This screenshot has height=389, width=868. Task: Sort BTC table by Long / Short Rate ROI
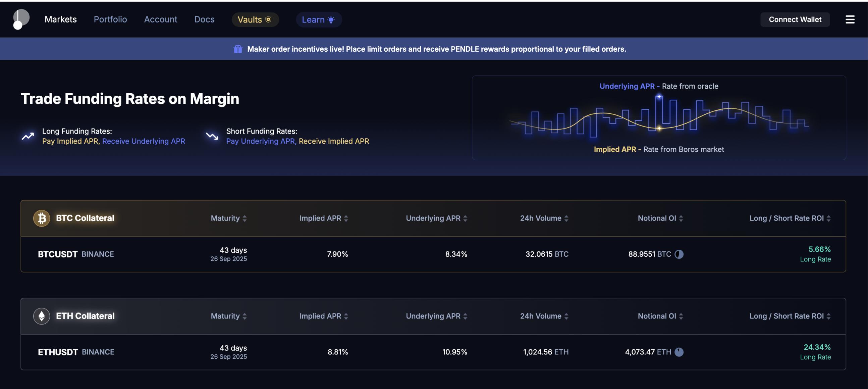tap(790, 218)
